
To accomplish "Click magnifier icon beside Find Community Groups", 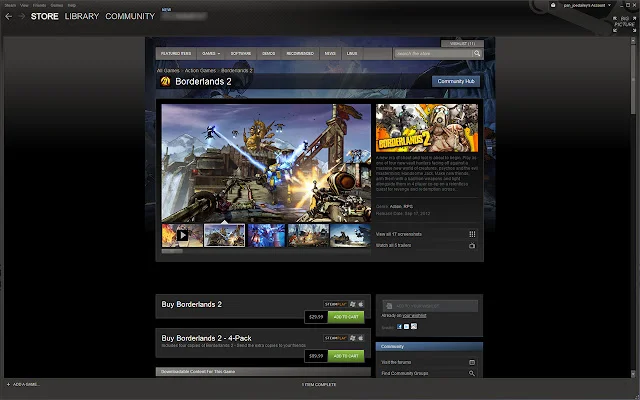I will 472,373.
